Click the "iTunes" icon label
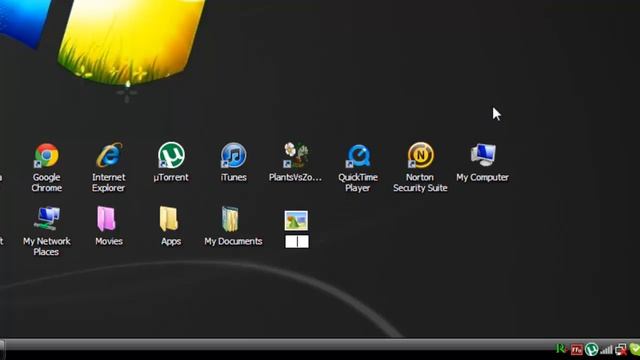 [233, 178]
